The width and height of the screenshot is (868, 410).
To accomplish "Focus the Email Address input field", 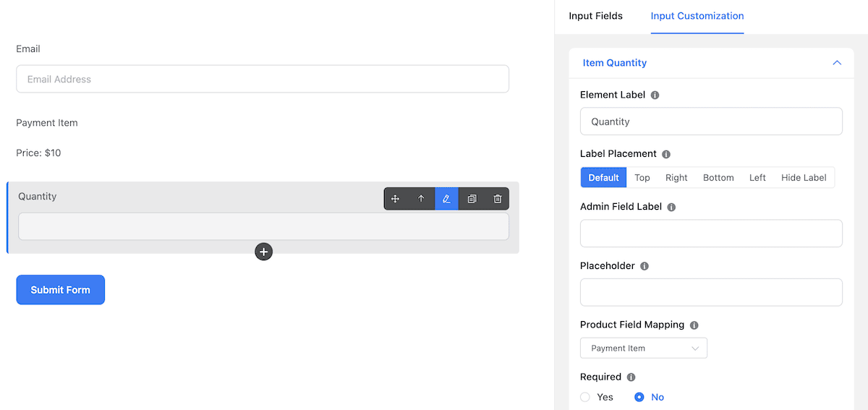I will coord(263,80).
